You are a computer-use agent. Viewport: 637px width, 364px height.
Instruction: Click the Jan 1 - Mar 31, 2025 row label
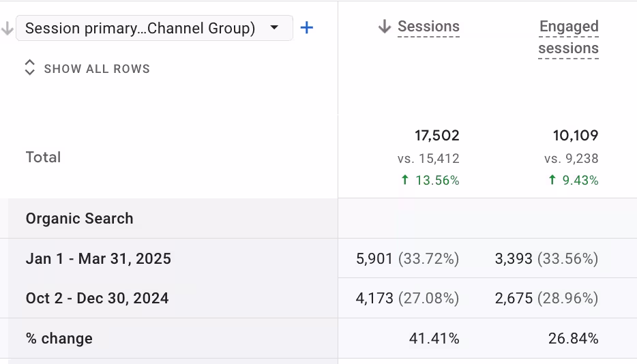pyautogui.click(x=98, y=259)
